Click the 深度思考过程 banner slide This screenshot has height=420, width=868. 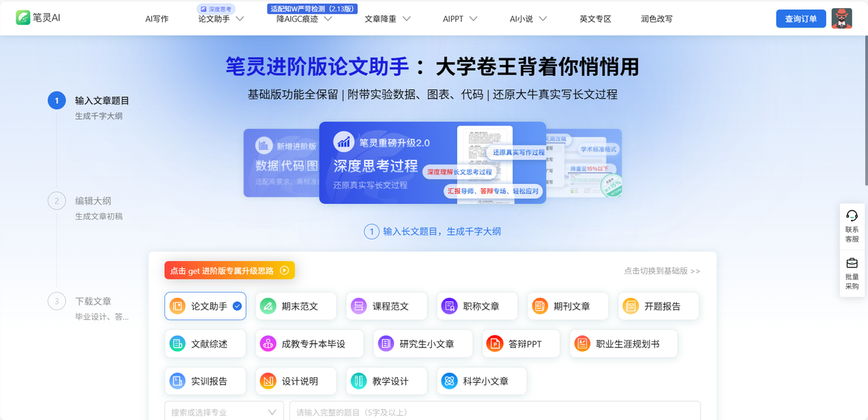click(x=433, y=163)
